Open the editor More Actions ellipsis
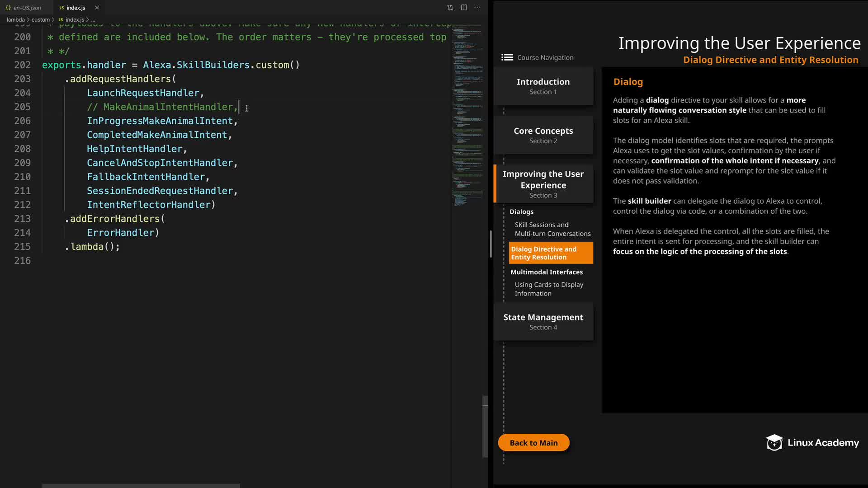868x488 pixels. (x=477, y=8)
